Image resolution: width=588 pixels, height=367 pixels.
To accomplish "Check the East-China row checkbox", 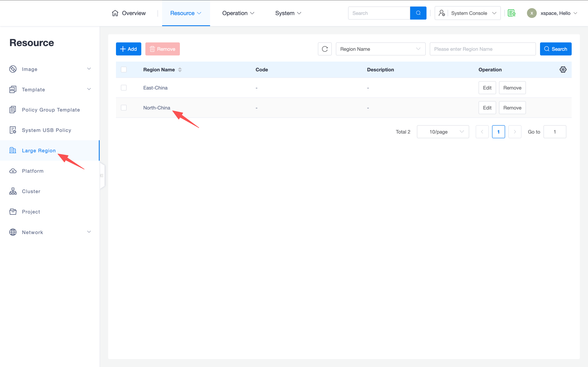I will click(x=124, y=88).
